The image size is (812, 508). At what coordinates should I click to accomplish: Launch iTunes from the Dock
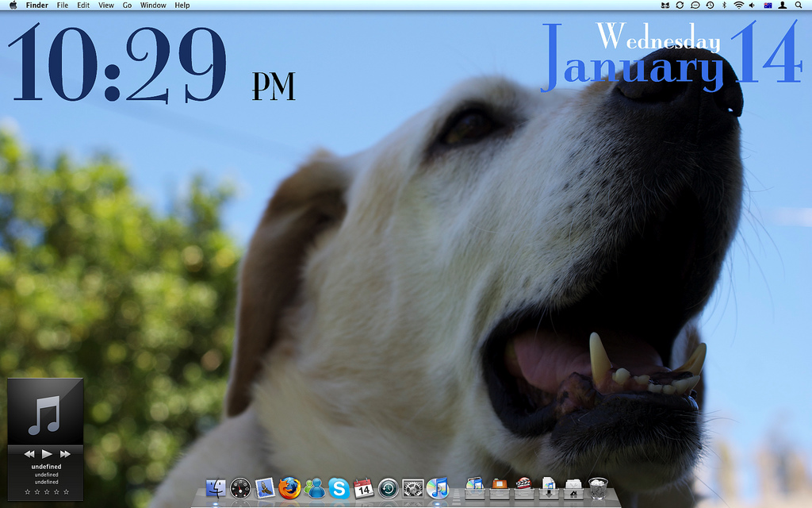[438, 488]
